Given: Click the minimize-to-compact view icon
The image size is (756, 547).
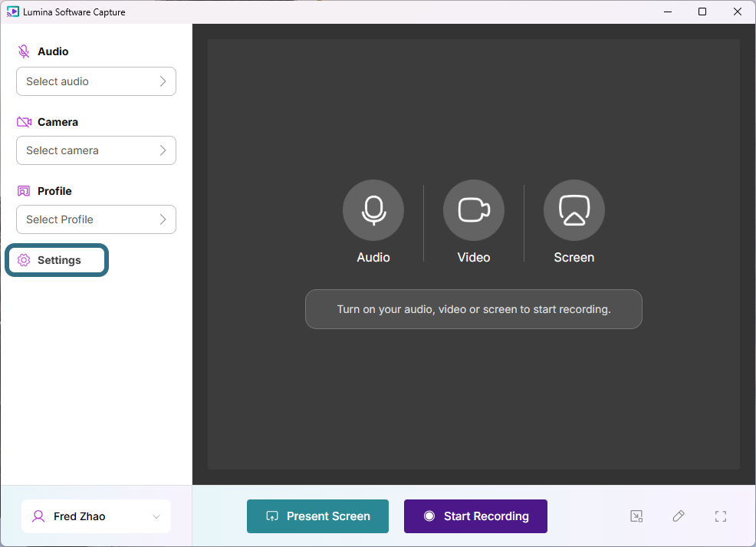Looking at the screenshot, I should coord(636,516).
